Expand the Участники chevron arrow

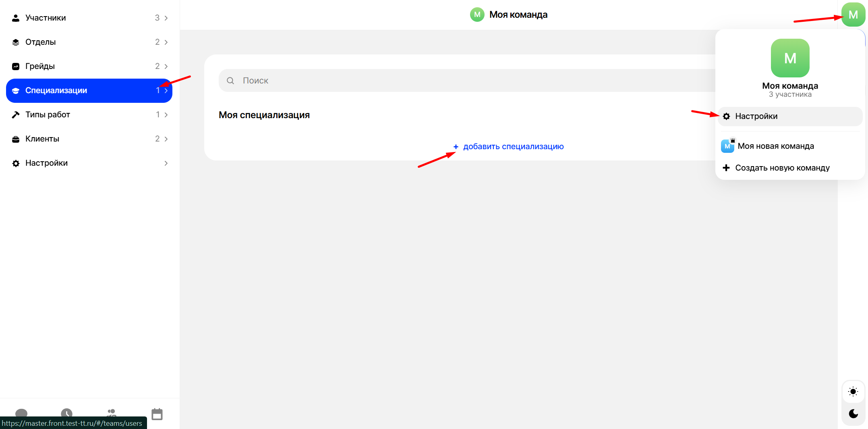pos(166,18)
